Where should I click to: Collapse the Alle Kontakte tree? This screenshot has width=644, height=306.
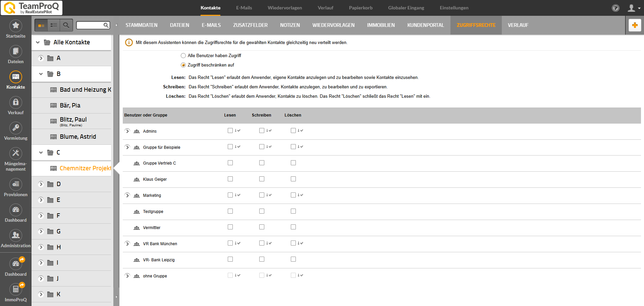pos(38,42)
